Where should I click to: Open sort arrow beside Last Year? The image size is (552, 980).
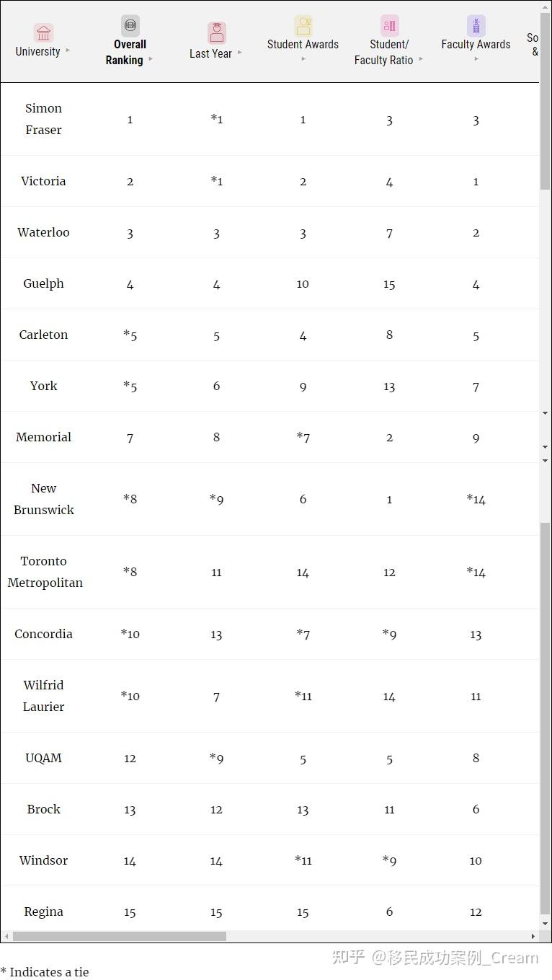[x=240, y=53]
